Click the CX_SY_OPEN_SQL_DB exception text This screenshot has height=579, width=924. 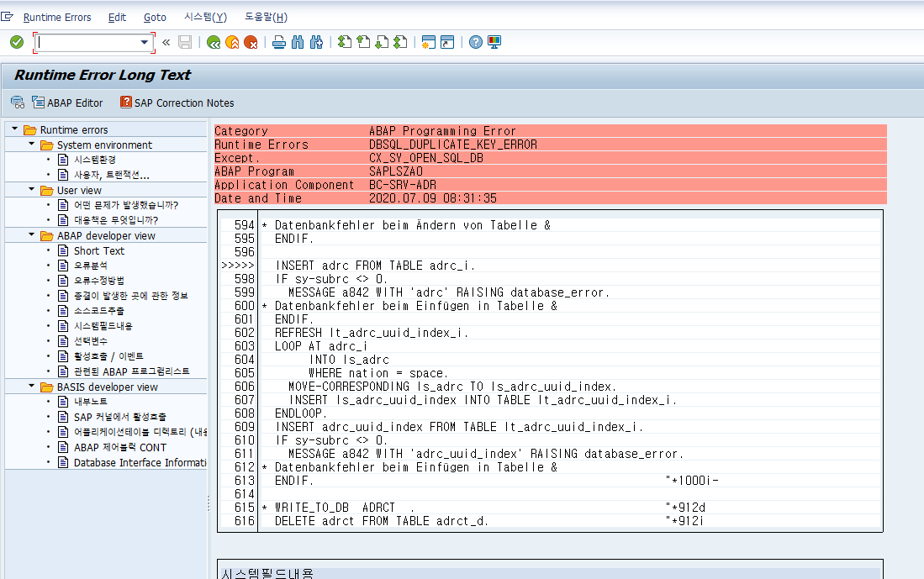click(426, 159)
